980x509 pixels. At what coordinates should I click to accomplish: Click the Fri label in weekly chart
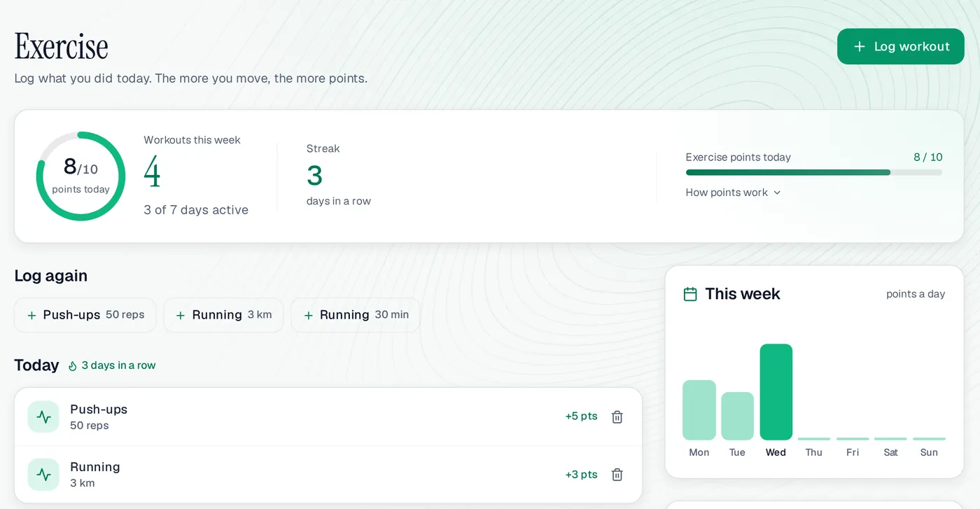point(852,452)
